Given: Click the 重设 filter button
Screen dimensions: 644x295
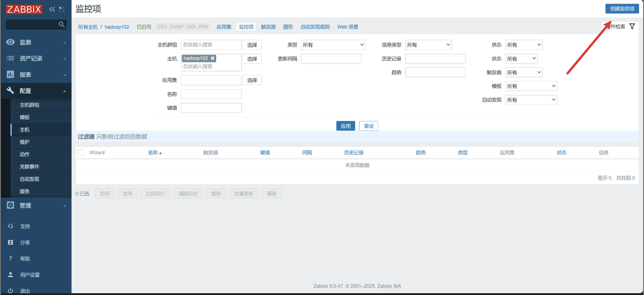Looking at the screenshot, I should pos(369,126).
